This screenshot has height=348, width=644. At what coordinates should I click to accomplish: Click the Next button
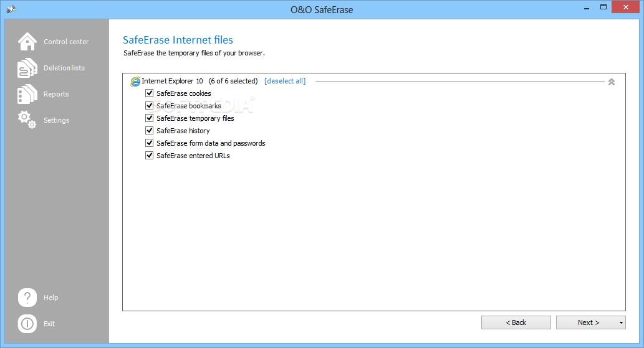pyautogui.click(x=587, y=322)
